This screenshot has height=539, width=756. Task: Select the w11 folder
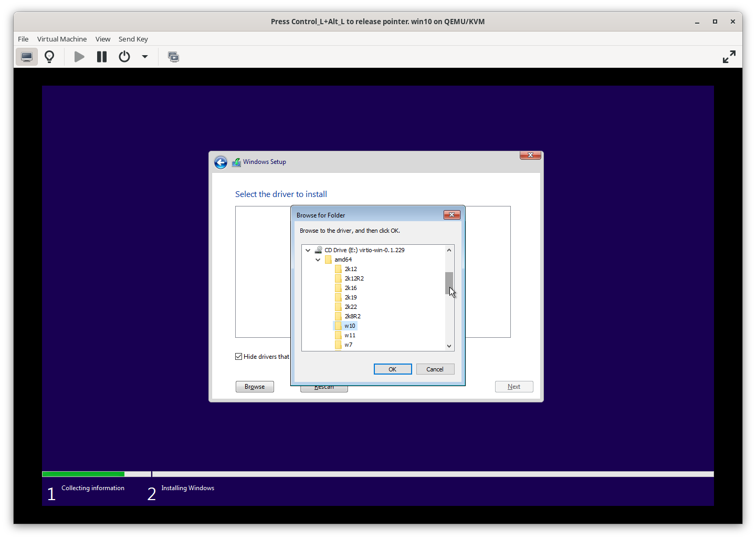pos(350,335)
